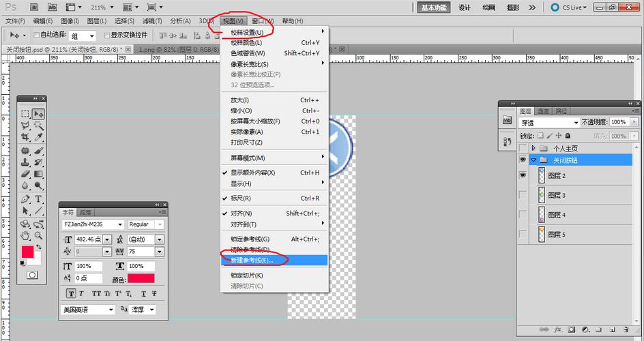Click the 基本功能 workspace button
The width and height of the screenshot is (644, 341).
tap(434, 8)
